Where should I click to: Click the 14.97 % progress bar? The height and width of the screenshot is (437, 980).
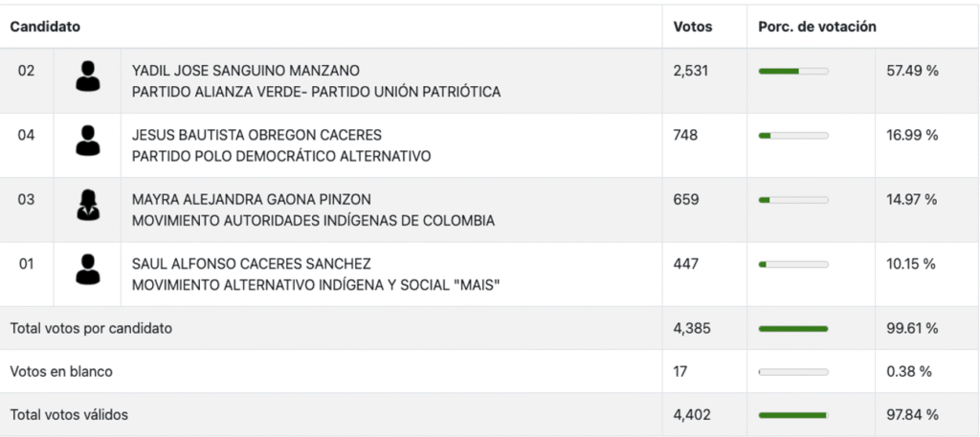(793, 200)
